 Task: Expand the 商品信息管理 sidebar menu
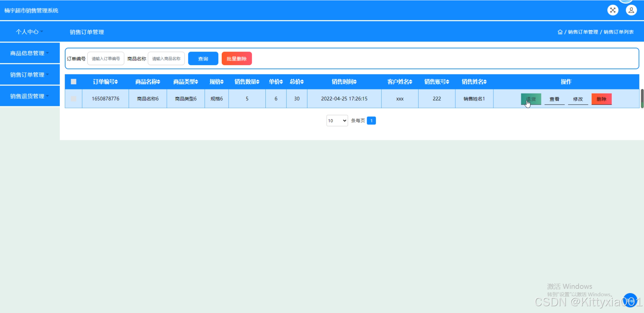(x=30, y=53)
